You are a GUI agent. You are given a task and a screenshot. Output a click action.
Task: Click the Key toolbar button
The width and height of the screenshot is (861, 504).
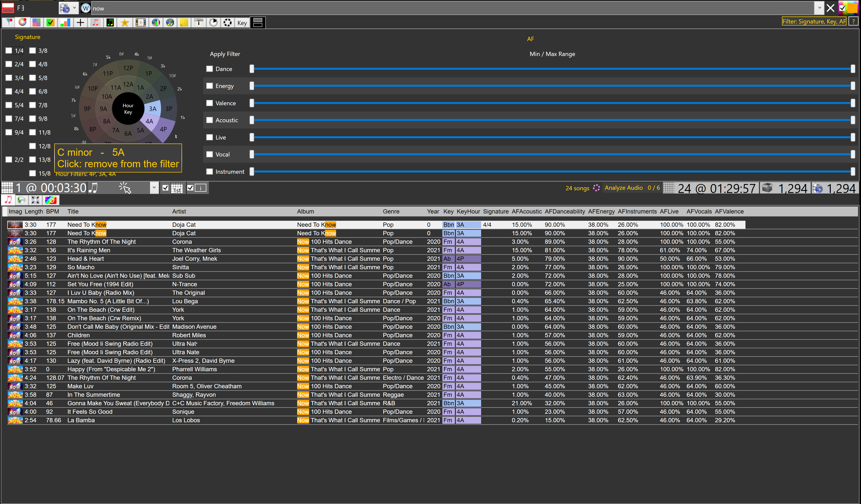(242, 23)
